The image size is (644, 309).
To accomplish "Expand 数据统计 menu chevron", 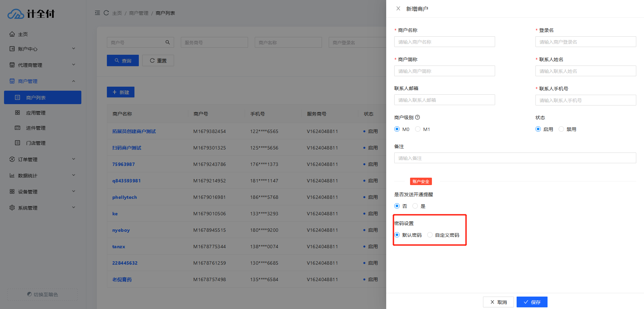I will (74, 175).
